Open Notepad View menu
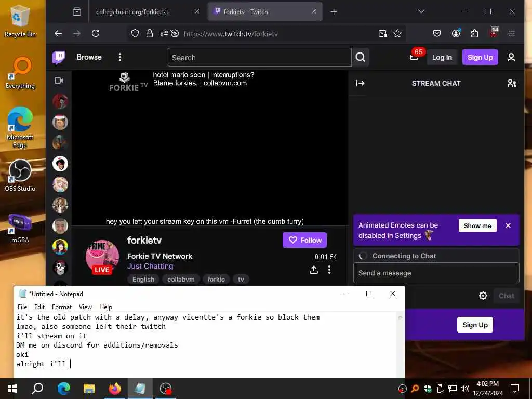532x399 pixels. pyautogui.click(x=86, y=307)
